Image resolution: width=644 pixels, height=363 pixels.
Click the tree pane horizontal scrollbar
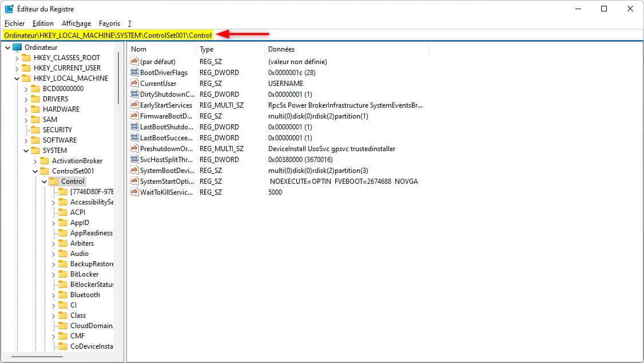(x=37, y=357)
